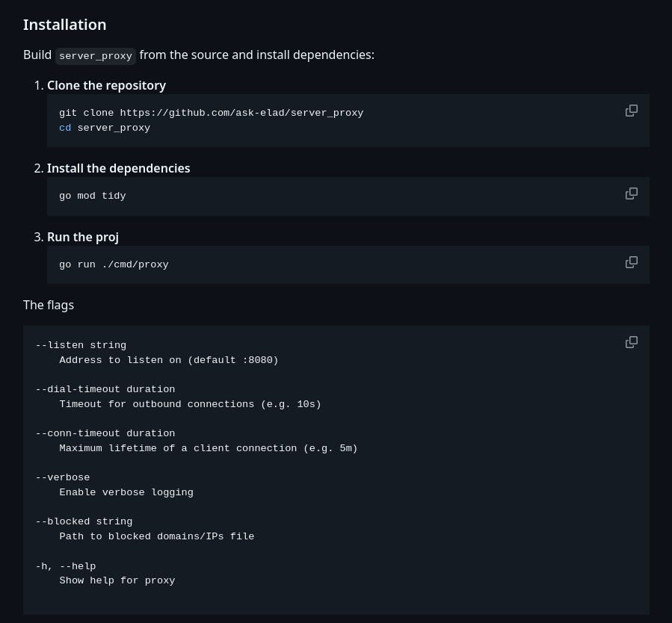Click the inline server_proxy code label
672x623 pixels.
coord(96,56)
